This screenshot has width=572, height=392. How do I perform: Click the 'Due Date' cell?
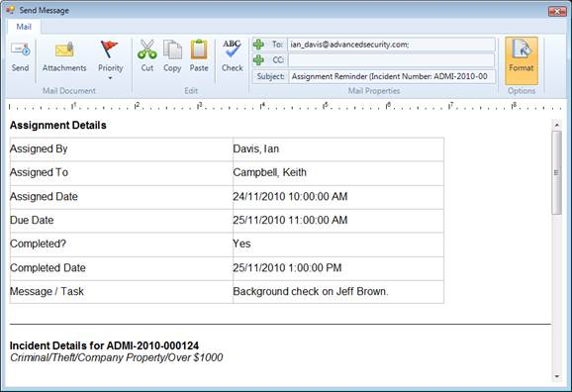coord(121,221)
